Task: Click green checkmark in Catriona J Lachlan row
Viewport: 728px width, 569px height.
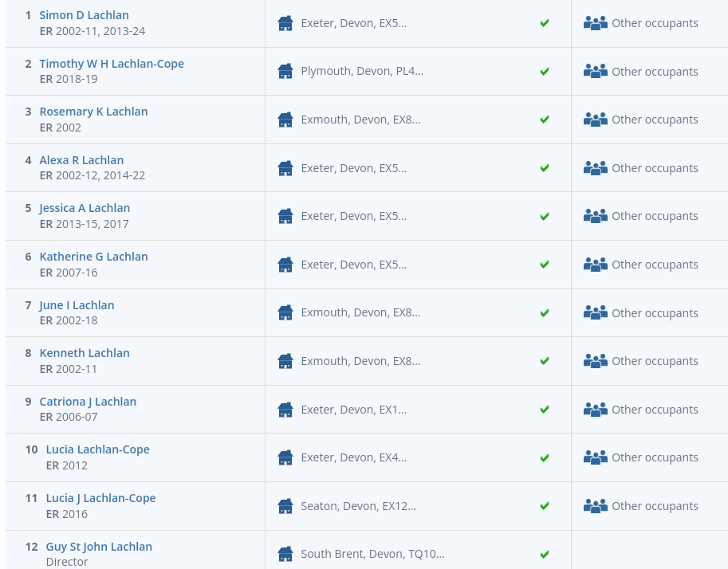Action: click(545, 409)
